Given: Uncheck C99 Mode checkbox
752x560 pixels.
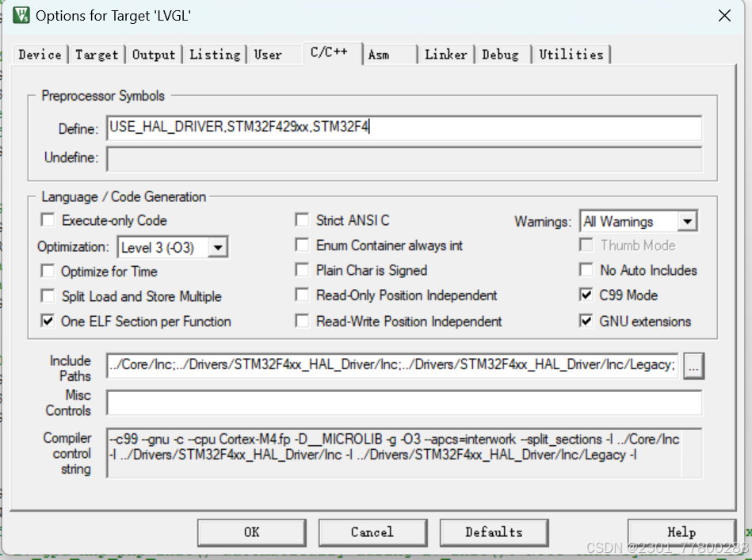Looking at the screenshot, I should click(586, 295).
